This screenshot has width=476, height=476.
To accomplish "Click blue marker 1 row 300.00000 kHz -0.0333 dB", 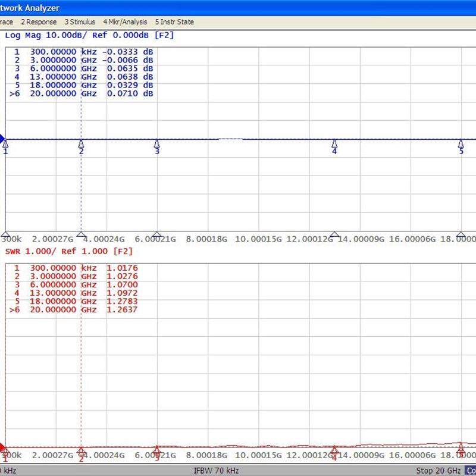I will [x=83, y=52].
